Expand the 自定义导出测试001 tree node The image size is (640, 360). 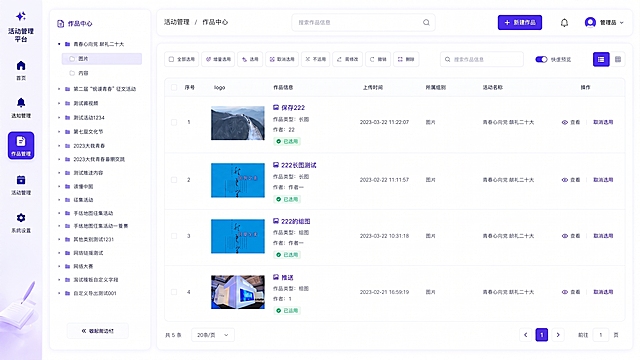point(59,293)
